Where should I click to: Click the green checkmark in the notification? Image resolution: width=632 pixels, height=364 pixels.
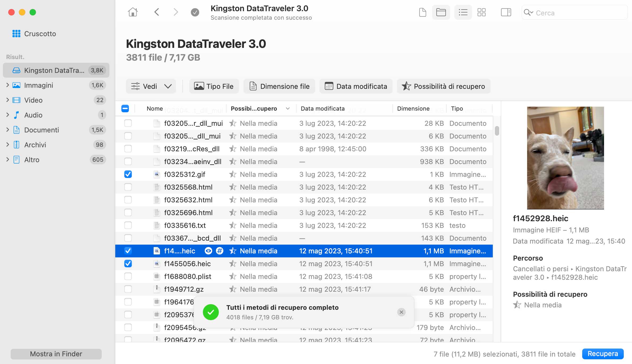(211, 312)
